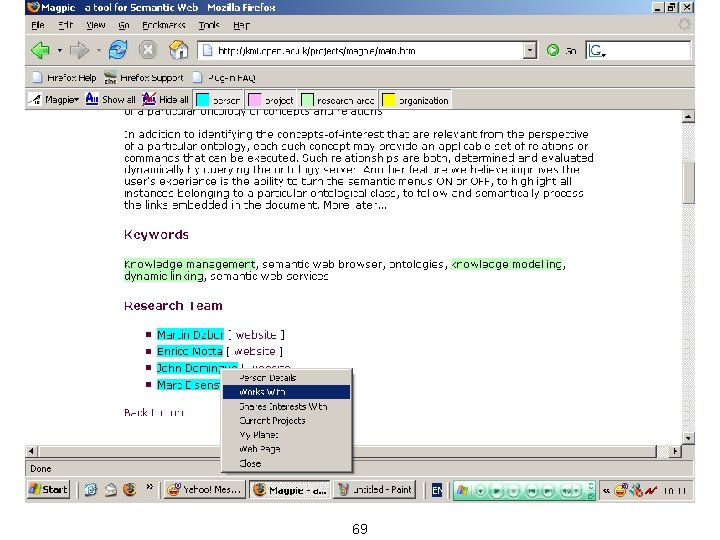Select Web Page in context menu

287,449
